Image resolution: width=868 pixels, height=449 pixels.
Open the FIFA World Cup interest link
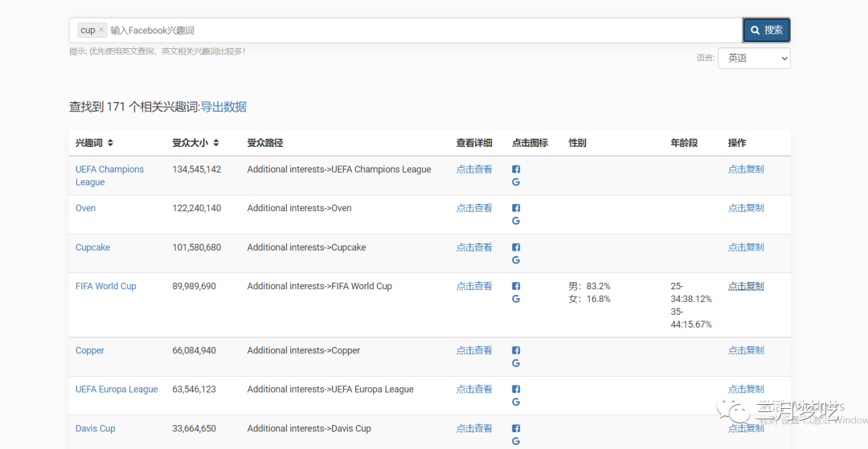click(x=106, y=286)
